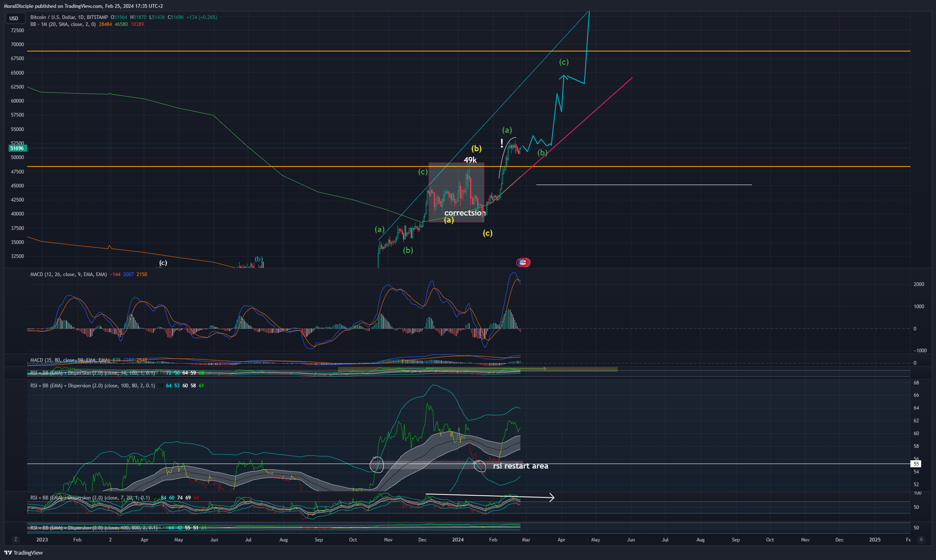The width and height of the screenshot is (936, 560).
Task: Click the 2025 label on the time axis
Action: coord(875,539)
